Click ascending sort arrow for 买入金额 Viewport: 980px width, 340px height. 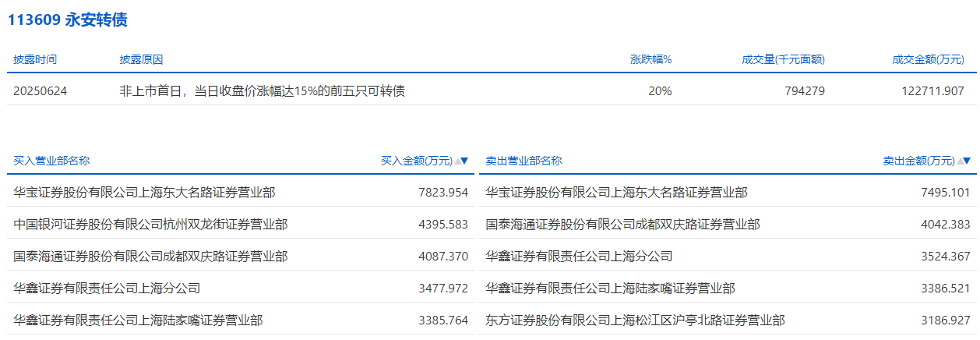pos(457,161)
